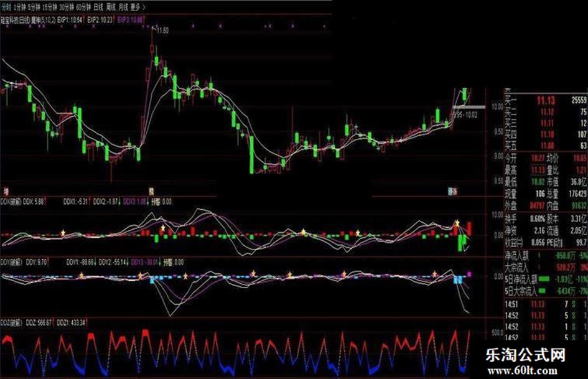The height and width of the screenshot is (379, 588).
Task: Click the 净资 value 2.16
Action: pos(539,230)
